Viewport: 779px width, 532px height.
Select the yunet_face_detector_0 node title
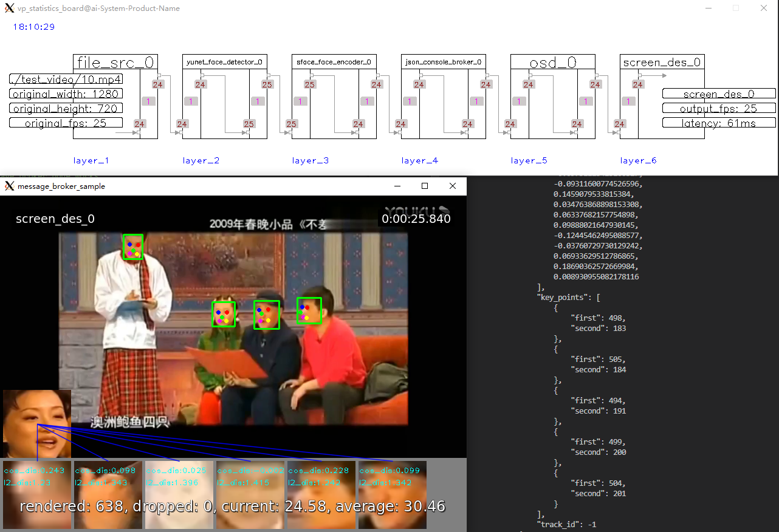pos(225,62)
